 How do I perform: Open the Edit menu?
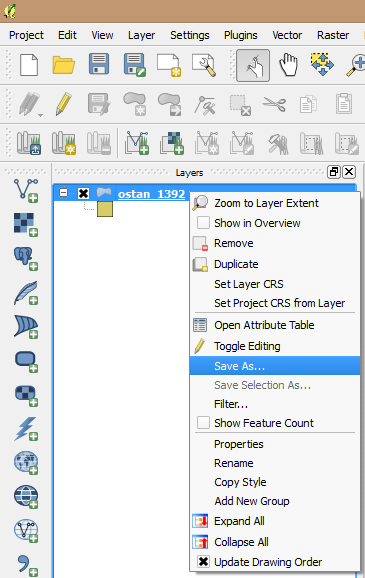67,35
